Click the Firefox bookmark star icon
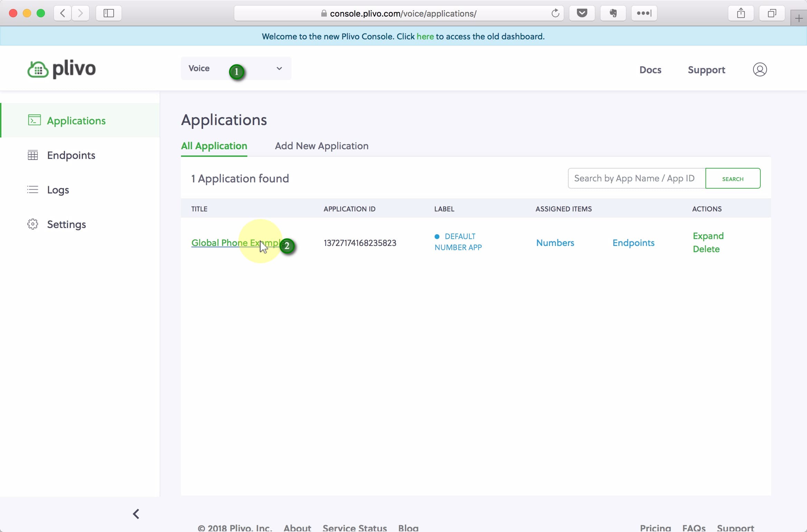Image resolution: width=807 pixels, height=532 pixels. (582, 13)
